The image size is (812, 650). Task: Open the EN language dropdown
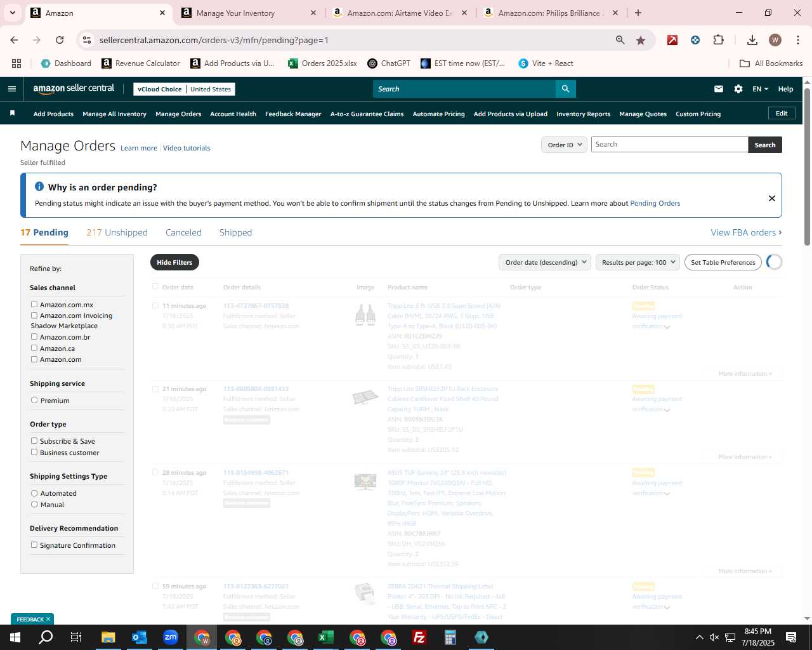pyautogui.click(x=760, y=89)
